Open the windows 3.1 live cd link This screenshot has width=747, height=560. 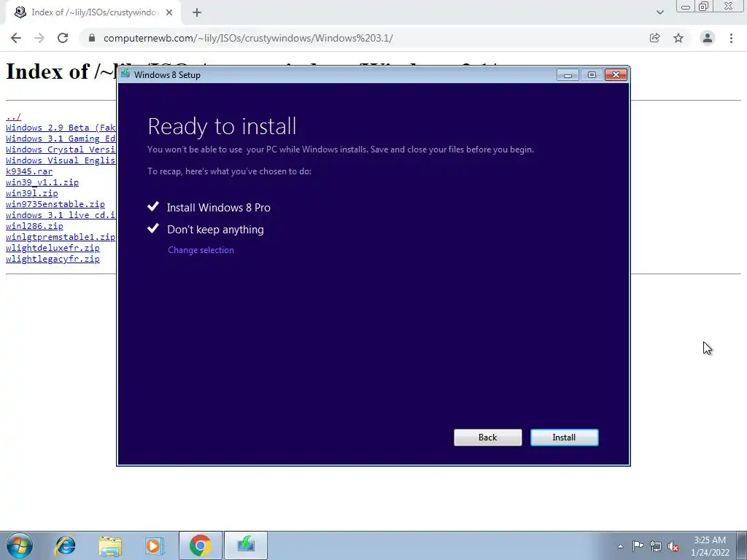click(61, 215)
